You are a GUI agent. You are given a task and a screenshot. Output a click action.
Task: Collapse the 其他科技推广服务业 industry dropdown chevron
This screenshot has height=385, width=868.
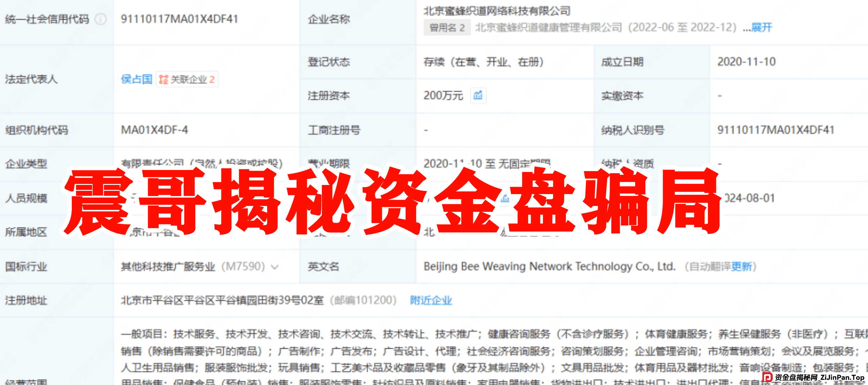pos(275,267)
